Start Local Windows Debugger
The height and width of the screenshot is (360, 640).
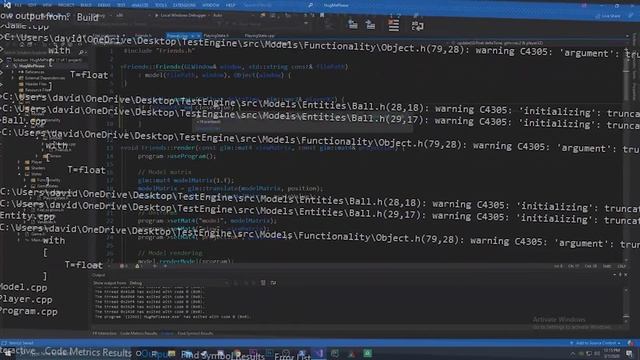pyautogui.click(x=180, y=15)
